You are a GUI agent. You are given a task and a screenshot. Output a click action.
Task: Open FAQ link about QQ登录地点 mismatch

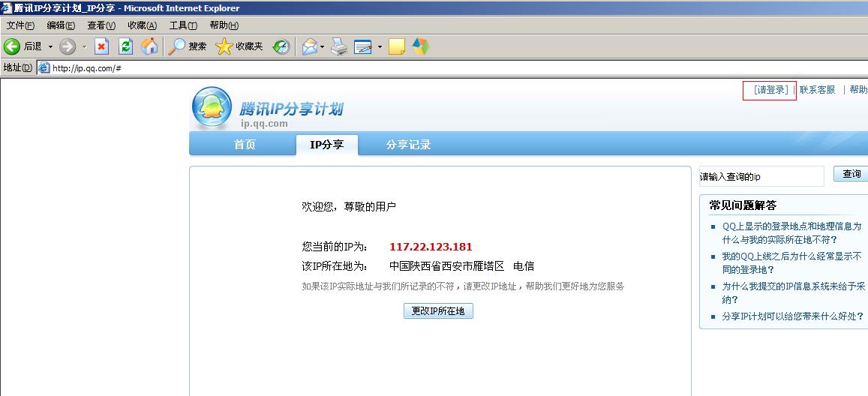pos(792,232)
